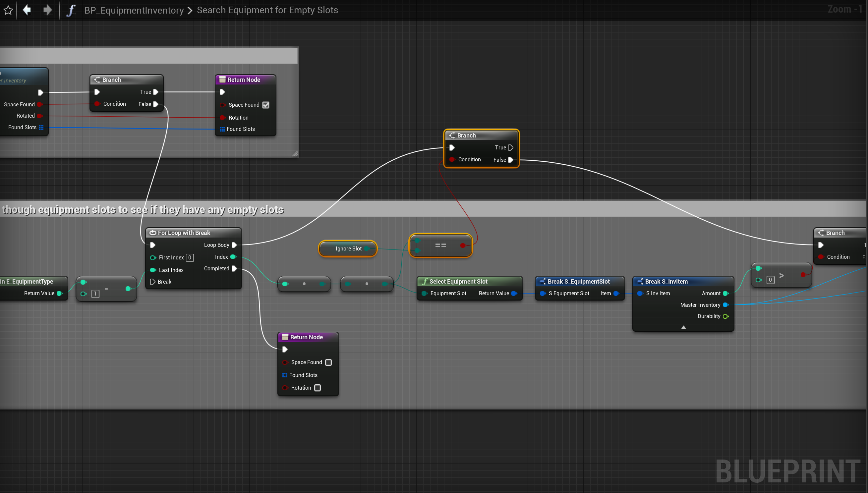Click the First Index value field

click(190, 258)
